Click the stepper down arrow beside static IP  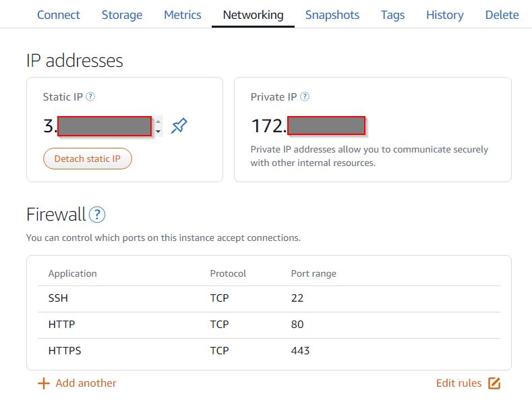point(158,132)
